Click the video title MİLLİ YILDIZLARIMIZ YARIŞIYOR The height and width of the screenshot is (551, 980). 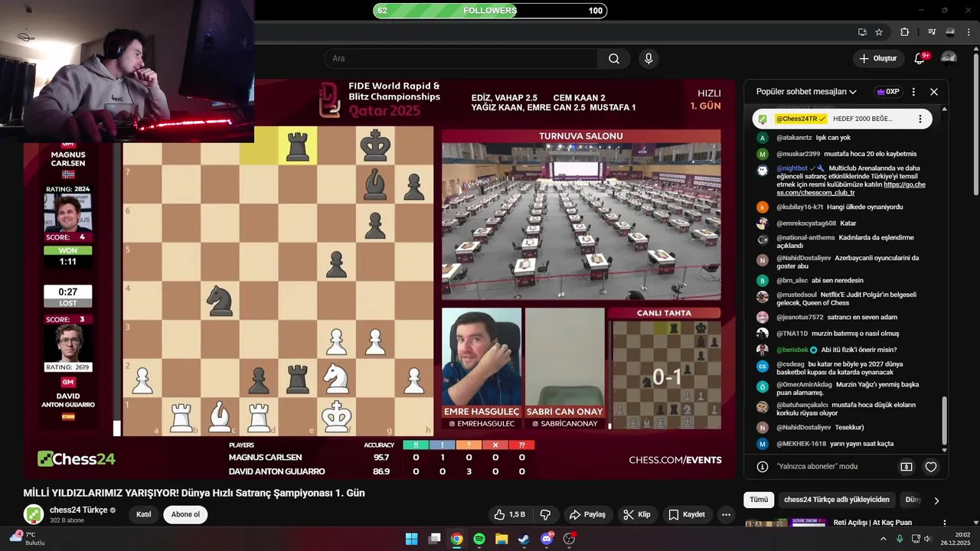[x=194, y=493]
